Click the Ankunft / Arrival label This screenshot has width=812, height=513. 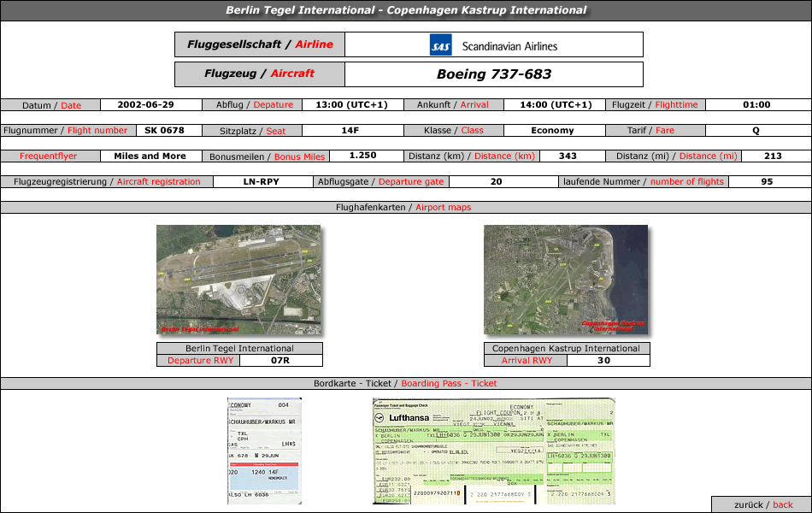[453, 104]
